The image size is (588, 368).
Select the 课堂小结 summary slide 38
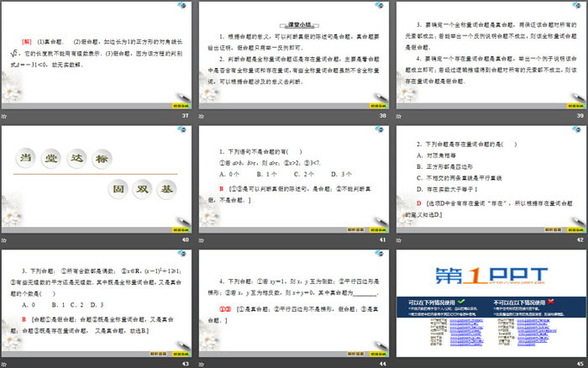click(292, 53)
